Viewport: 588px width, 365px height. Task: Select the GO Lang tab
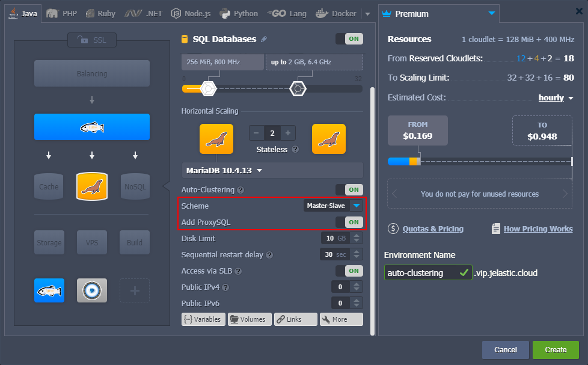287,13
